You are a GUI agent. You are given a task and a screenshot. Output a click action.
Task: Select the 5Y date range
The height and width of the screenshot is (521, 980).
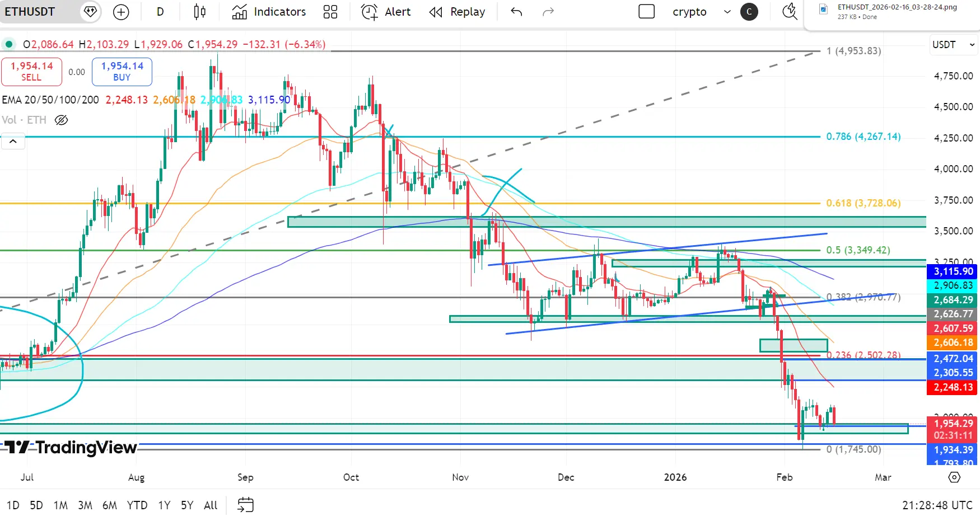pos(187,505)
